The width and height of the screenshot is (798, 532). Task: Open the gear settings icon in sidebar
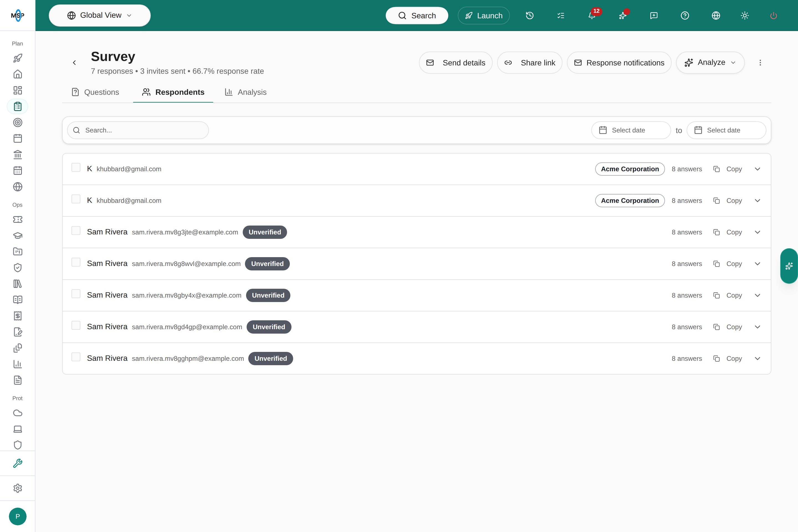tap(18, 488)
